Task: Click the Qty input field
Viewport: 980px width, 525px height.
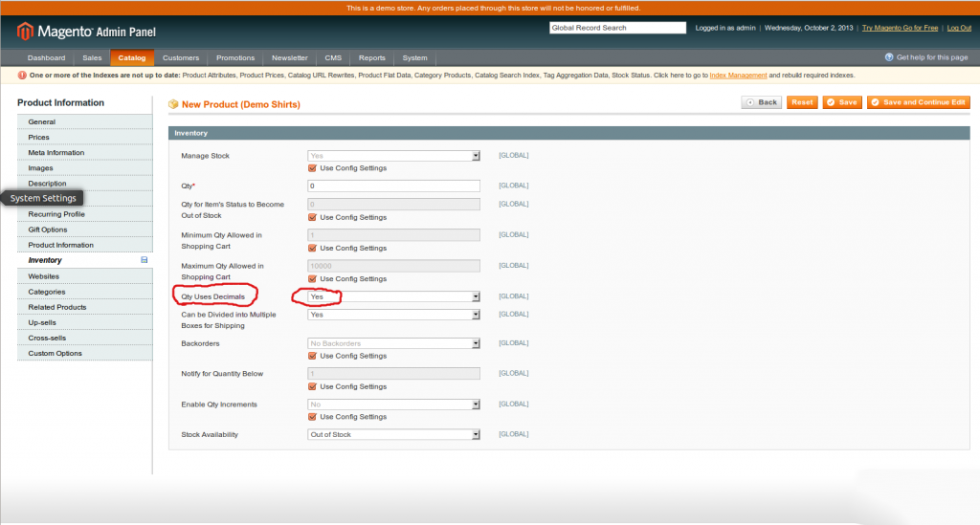Action: [393, 186]
